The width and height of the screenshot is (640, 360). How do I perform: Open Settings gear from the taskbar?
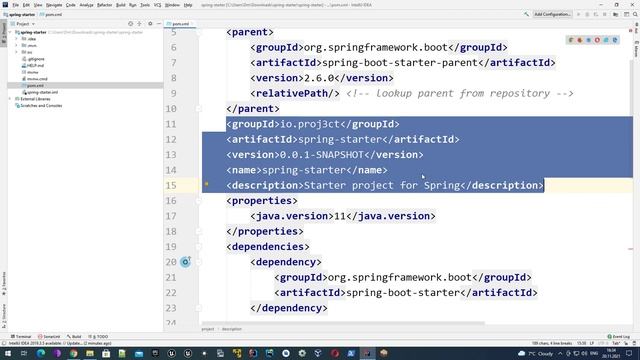tap(302, 353)
